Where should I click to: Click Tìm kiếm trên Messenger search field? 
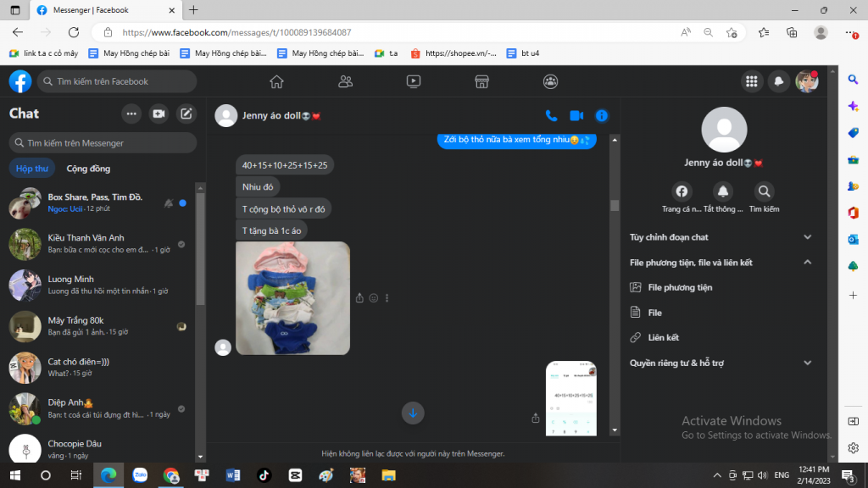(x=103, y=143)
